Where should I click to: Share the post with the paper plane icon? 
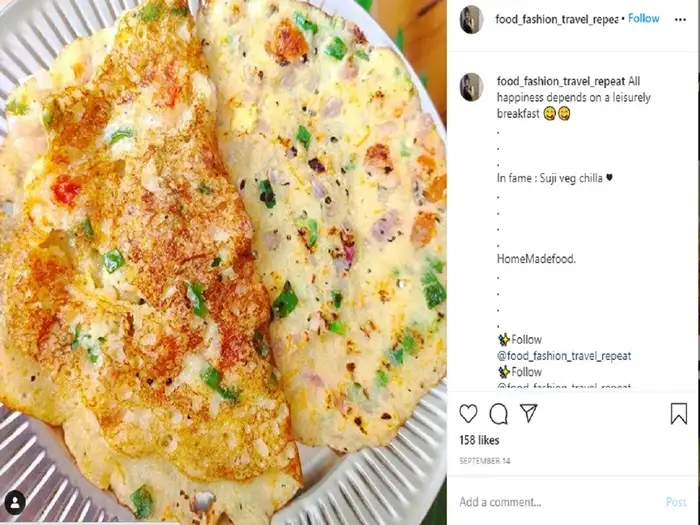(x=529, y=413)
